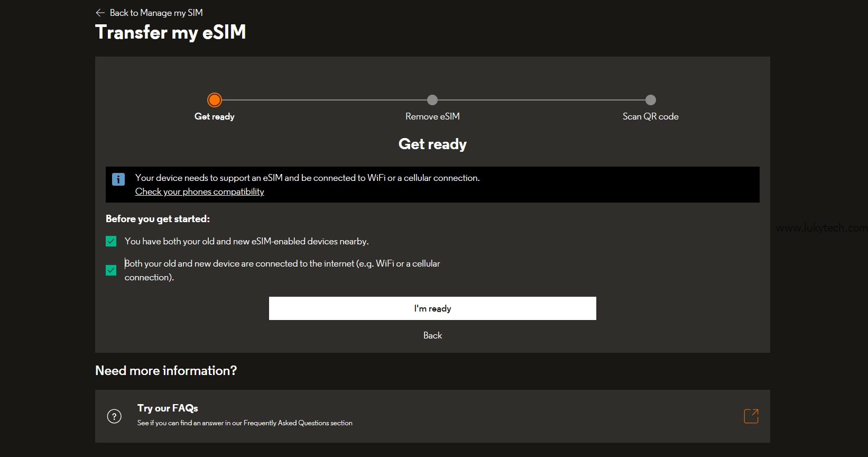
Task: Click 'You have both your old and new' label
Action: [246, 242]
